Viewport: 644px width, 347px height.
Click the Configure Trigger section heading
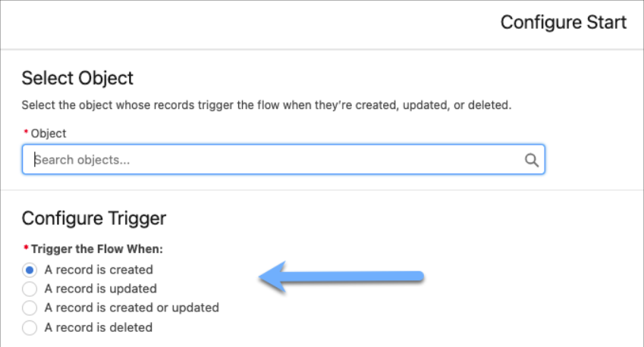(x=93, y=219)
